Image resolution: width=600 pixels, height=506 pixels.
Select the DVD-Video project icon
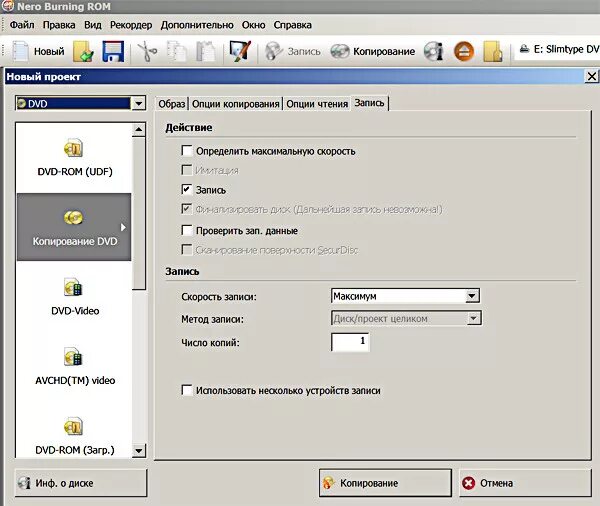[73, 288]
